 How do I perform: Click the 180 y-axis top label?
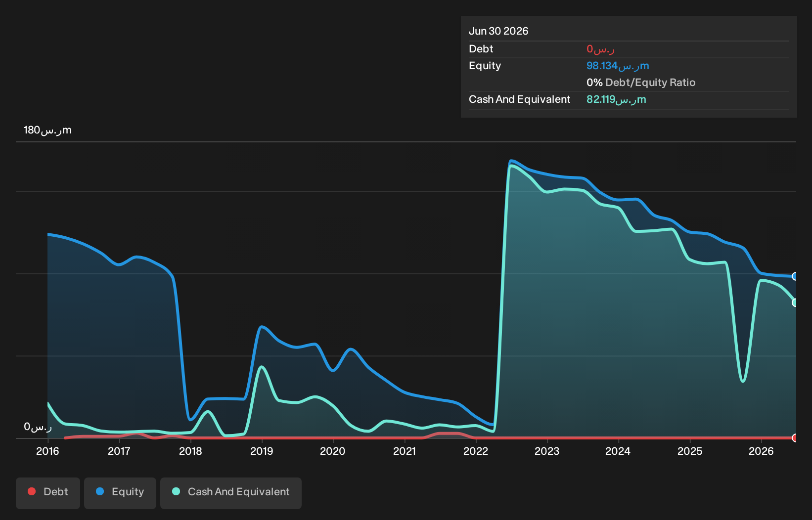tap(47, 130)
